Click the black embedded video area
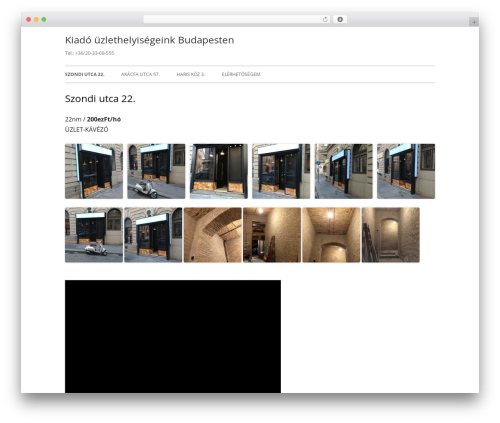This screenshot has width=500, height=423. click(x=173, y=336)
